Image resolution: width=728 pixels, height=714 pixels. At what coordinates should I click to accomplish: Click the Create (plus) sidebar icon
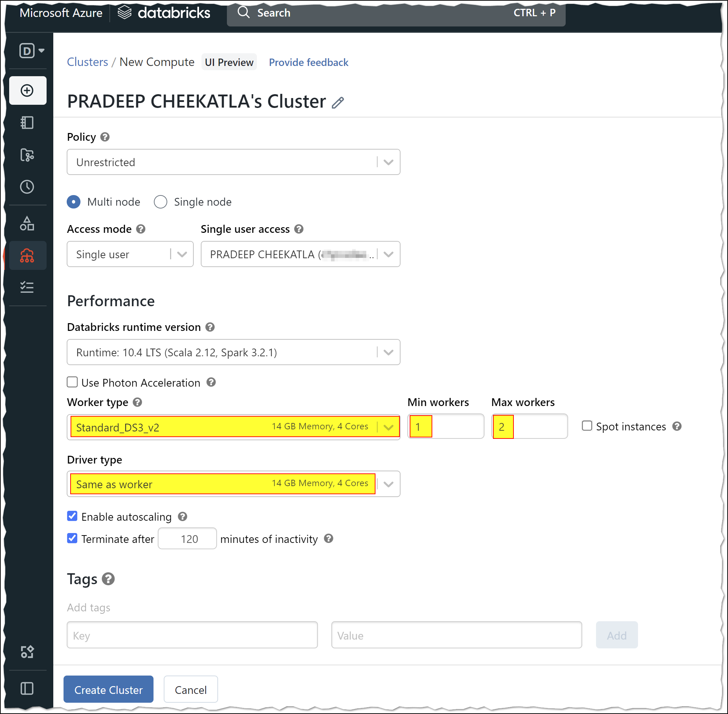[x=28, y=90]
